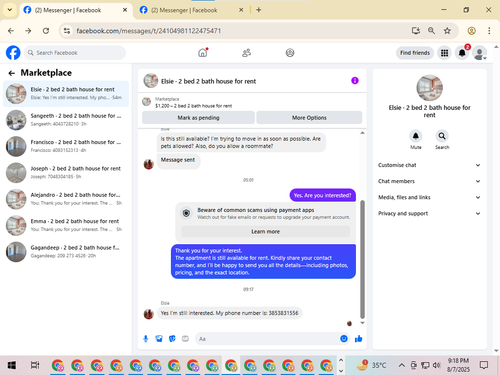This screenshot has width=500, height=375.
Task: Open Chrome zoom magnifier icon
Action: tap(431, 31)
